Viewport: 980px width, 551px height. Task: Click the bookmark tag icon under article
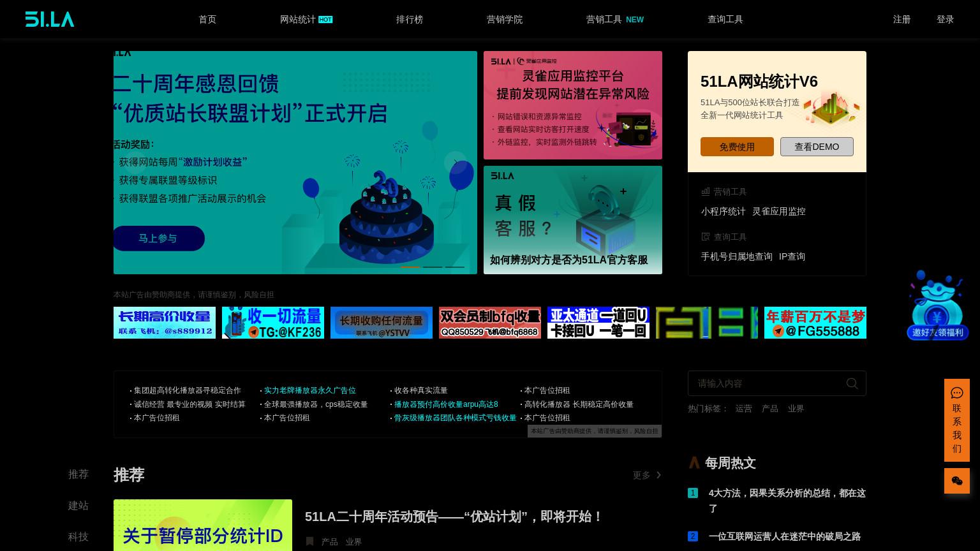(309, 541)
